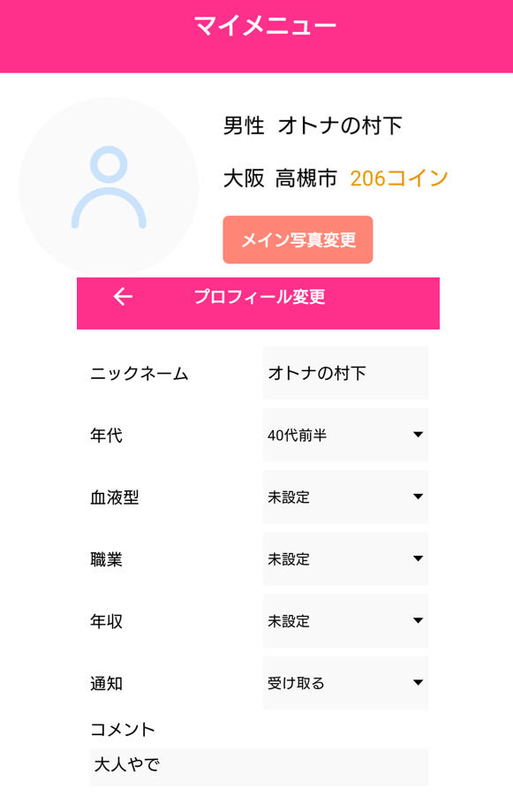The image size is (513, 812).
Task: Expand the 年収 income dropdown
Action: click(x=345, y=621)
